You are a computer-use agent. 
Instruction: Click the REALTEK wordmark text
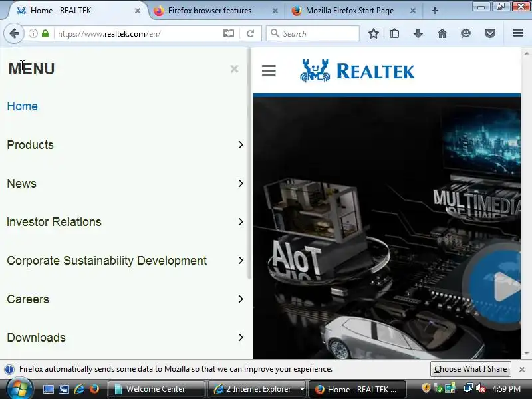point(376,71)
